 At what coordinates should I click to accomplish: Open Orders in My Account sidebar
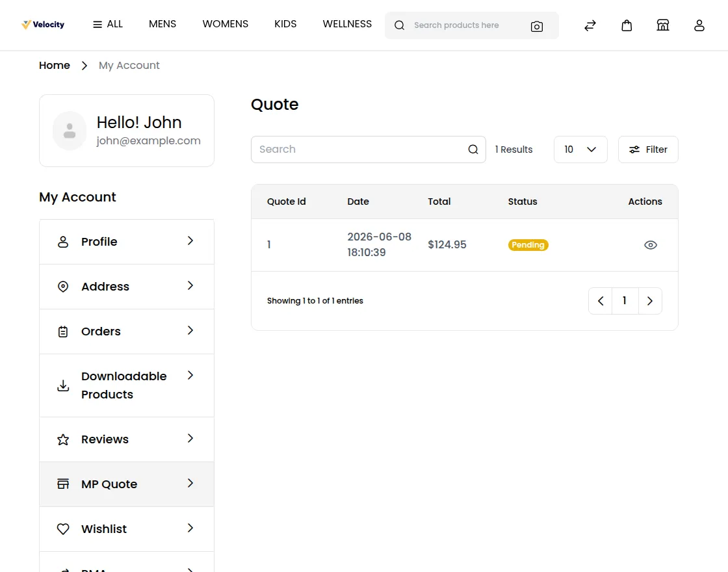(127, 331)
